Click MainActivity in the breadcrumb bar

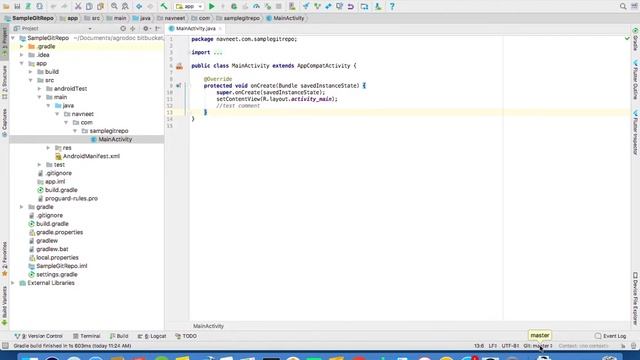click(x=285, y=18)
